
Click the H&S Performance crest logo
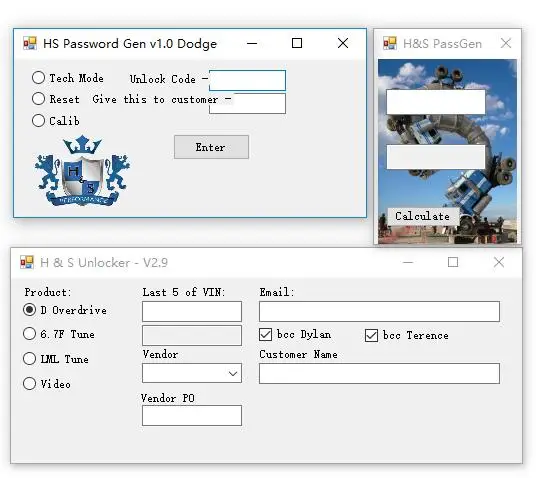point(82,171)
